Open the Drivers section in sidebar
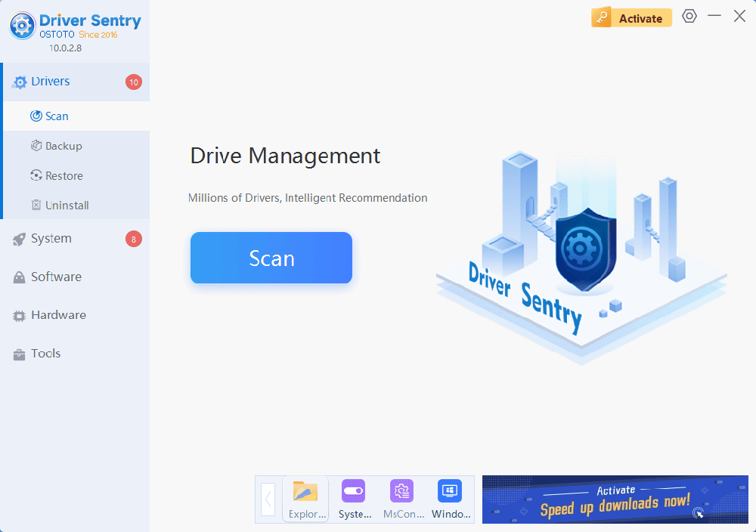 (x=76, y=82)
